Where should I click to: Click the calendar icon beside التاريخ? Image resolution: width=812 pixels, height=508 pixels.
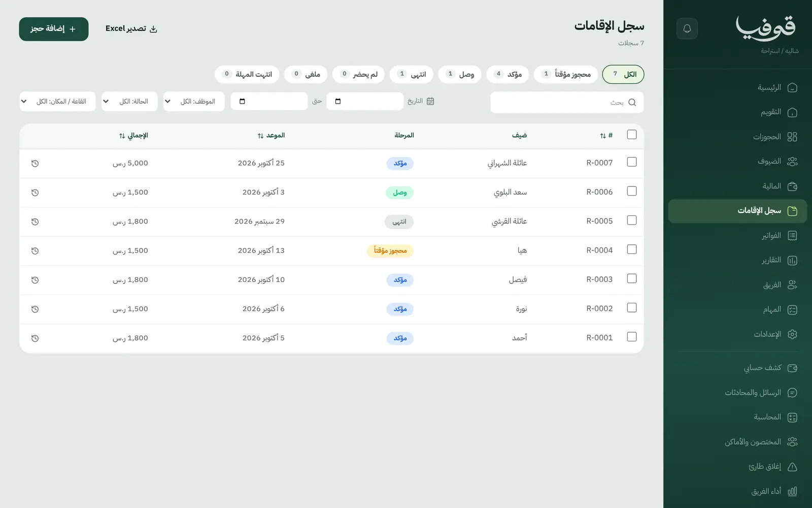(430, 101)
